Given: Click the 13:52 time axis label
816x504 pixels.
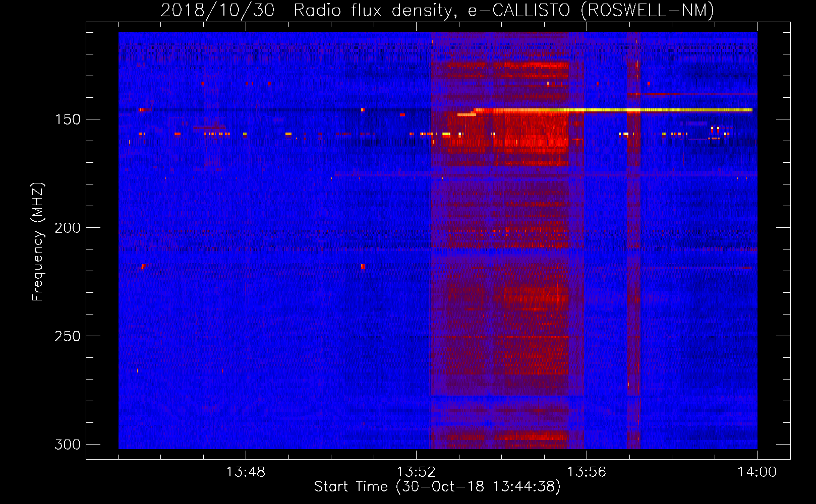Looking at the screenshot, I should coord(416,472).
